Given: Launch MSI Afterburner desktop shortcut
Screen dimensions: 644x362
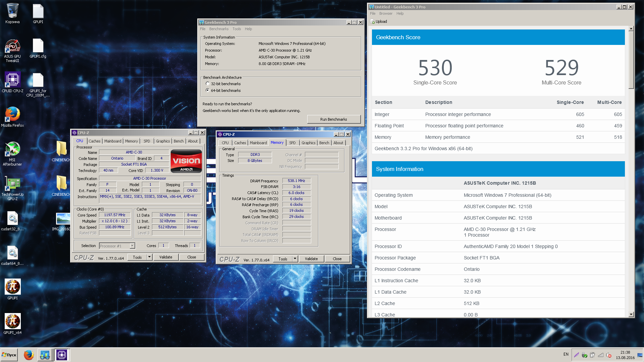Looking at the screenshot, I should coord(12,154).
